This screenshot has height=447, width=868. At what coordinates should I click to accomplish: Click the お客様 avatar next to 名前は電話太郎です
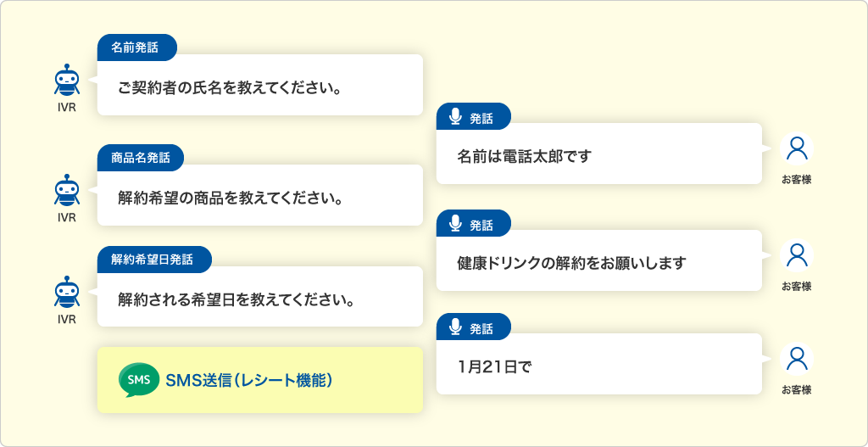coord(797,148)
